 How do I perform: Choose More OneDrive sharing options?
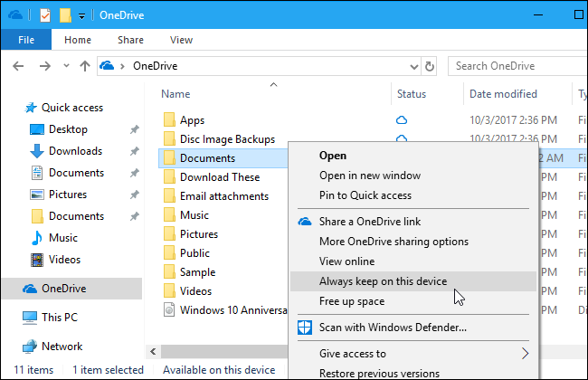pyautogui.click(x=394, y=242)
